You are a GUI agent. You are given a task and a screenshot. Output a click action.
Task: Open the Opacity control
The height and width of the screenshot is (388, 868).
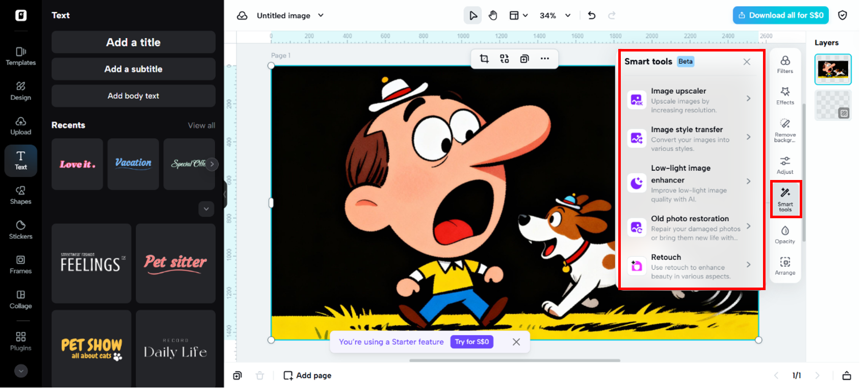(x=785, y=235)
